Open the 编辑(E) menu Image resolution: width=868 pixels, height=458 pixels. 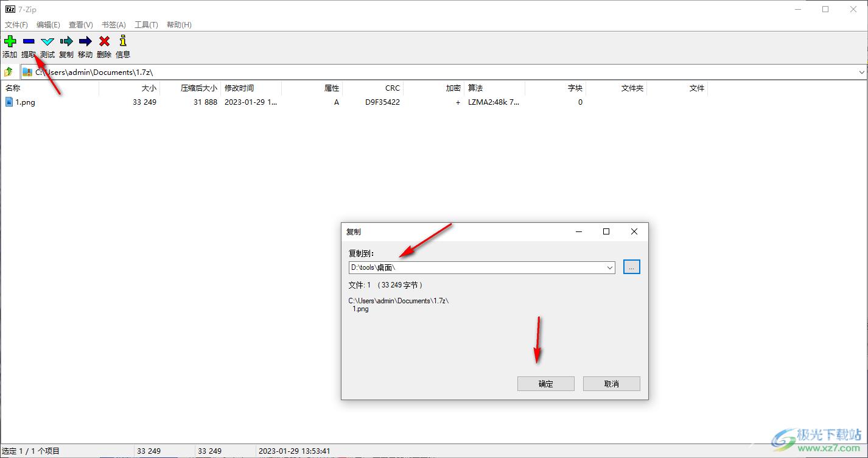point(48,25)
